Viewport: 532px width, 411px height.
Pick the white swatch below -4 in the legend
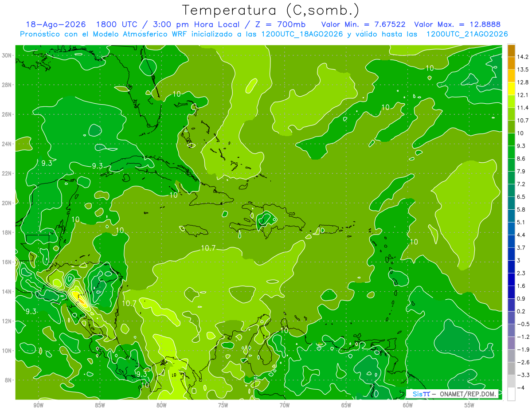pos(511,394)
